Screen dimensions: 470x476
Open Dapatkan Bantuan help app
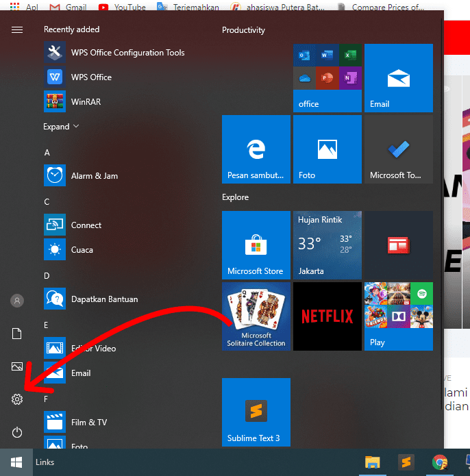tap(91, 299)
